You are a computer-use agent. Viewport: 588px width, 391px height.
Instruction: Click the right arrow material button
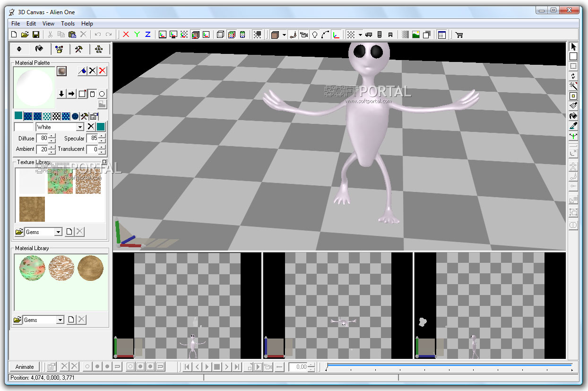[x=71, y=94]
